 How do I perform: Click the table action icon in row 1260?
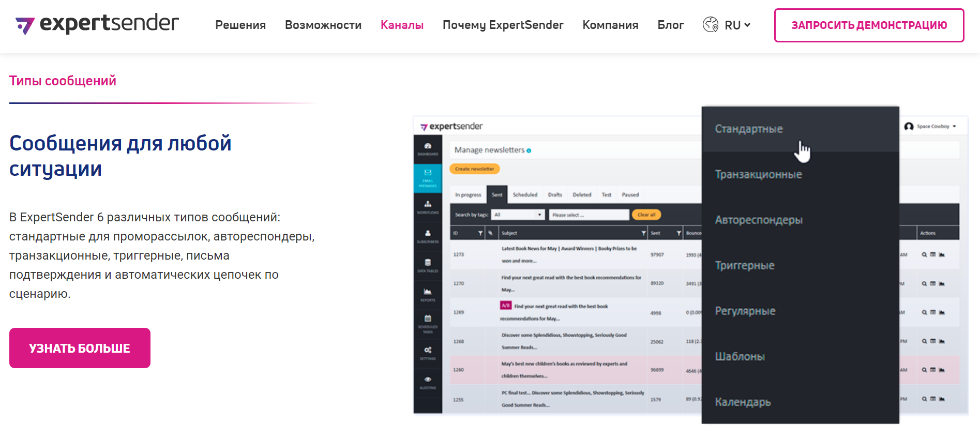pyautogui.click(x=933, y=370)
